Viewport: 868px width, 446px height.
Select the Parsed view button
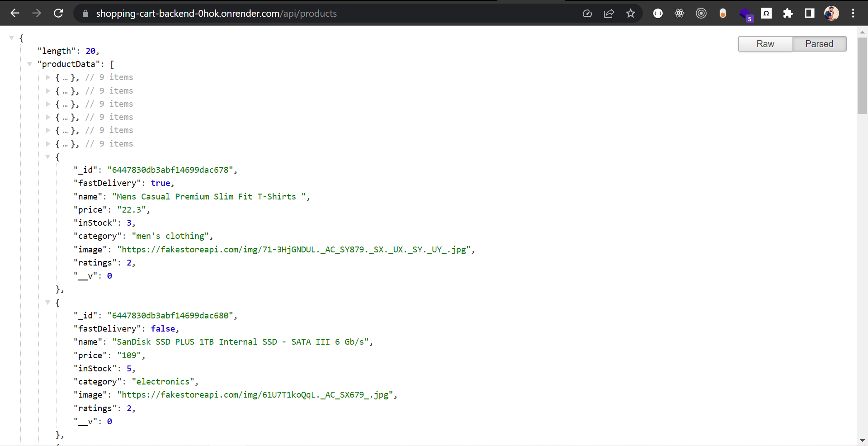(819, 43)
